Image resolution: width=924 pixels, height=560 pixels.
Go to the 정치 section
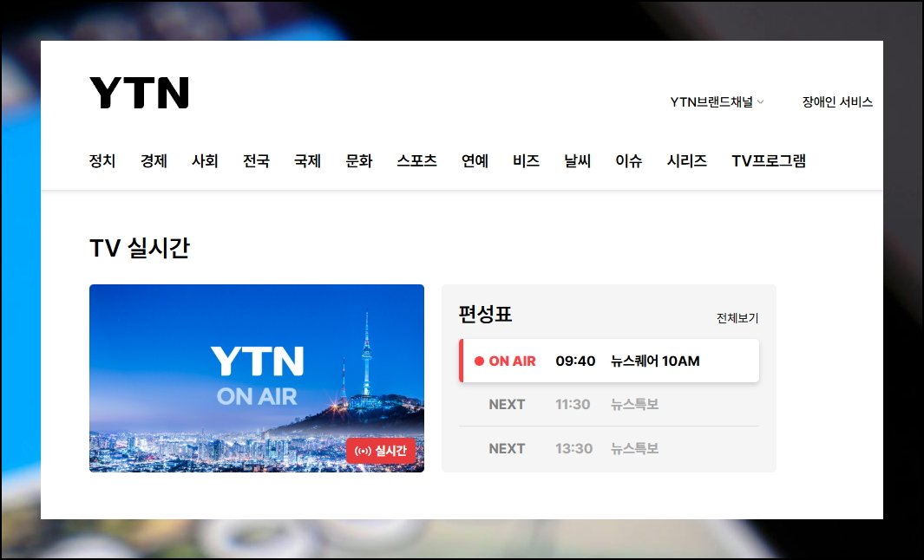[x=102, y=160]
